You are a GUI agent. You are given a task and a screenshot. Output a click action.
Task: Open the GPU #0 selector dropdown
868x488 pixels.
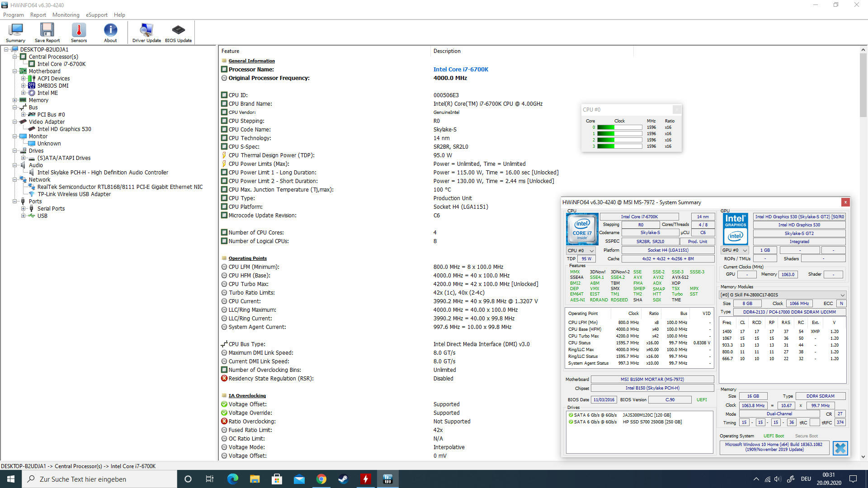tap(735, 250)
